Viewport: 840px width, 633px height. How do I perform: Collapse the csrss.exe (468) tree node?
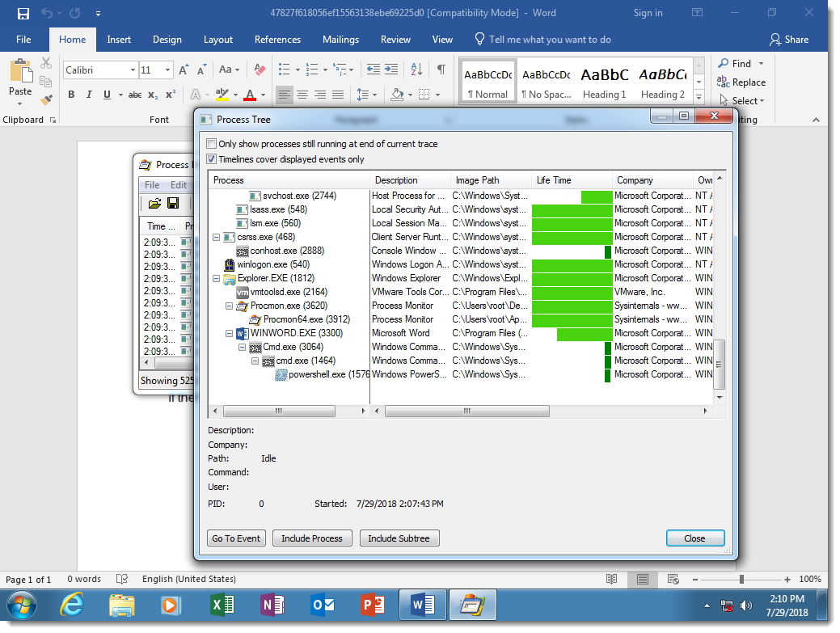(x=217, y=237)
